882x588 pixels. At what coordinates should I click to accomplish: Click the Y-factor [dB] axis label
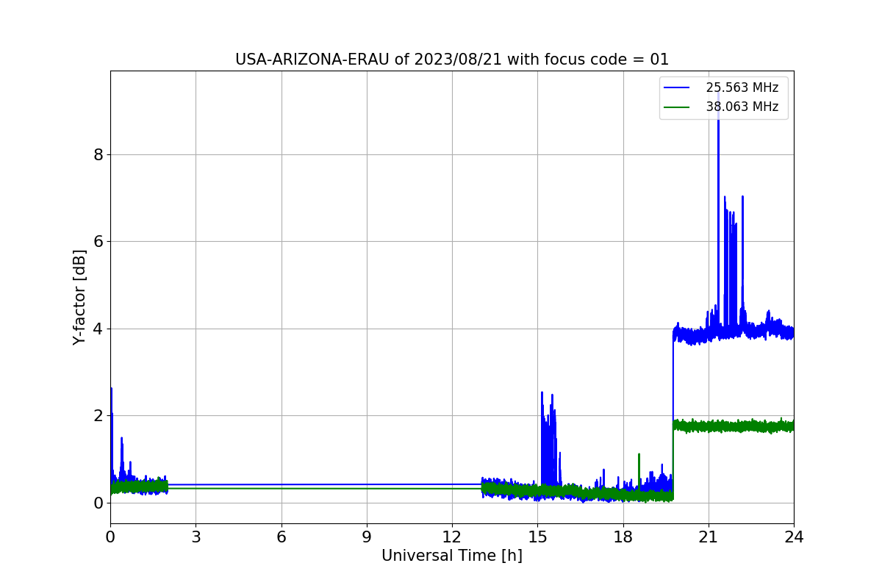pyautogui.click(x=79, y=297)
